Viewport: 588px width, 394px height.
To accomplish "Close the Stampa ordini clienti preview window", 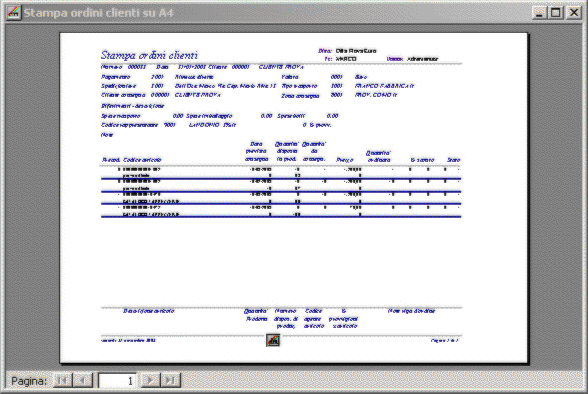I will click(x=573, y=13).
